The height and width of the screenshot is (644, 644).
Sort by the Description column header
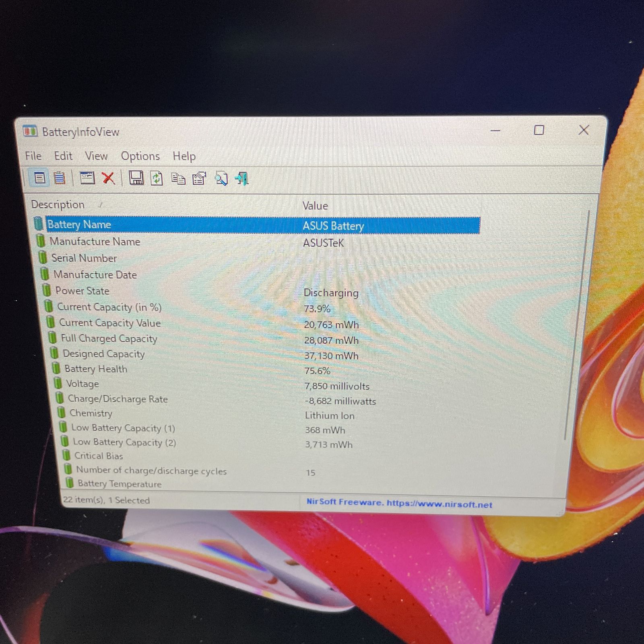(59, 204)
